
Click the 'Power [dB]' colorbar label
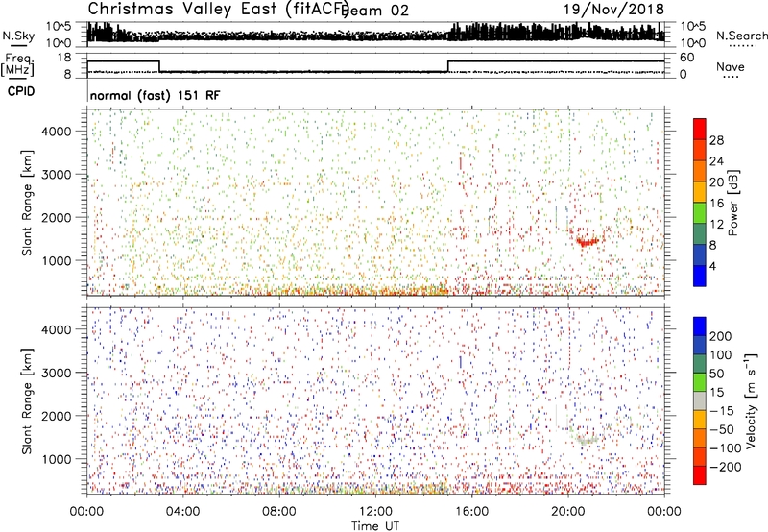coord(732,203)
